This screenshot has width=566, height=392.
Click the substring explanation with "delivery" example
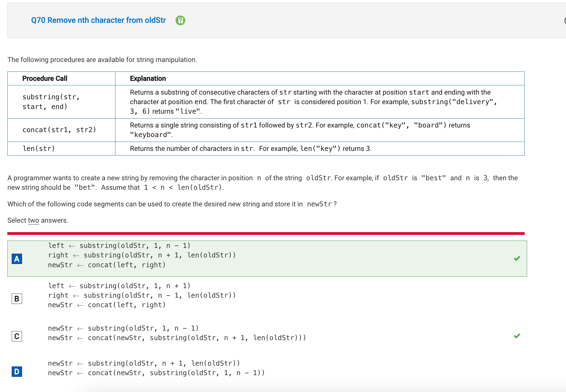point(313,102)
